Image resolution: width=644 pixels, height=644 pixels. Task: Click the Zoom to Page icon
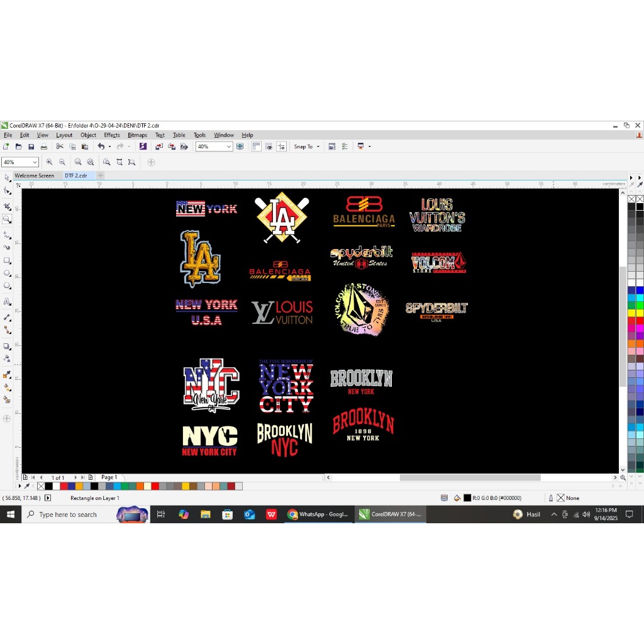[x=107, y=162]
